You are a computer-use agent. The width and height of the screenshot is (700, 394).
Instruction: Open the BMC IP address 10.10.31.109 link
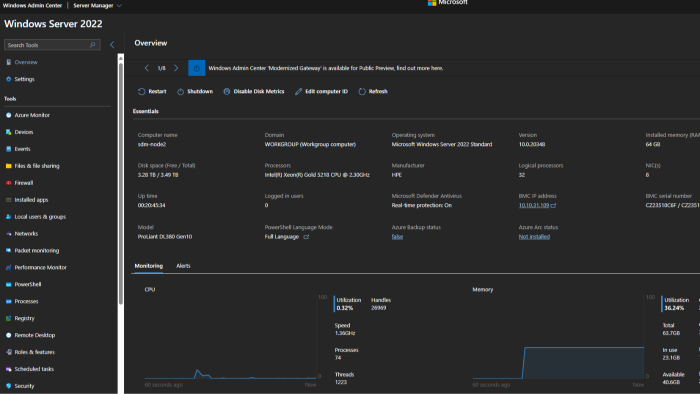click(533, 206)
